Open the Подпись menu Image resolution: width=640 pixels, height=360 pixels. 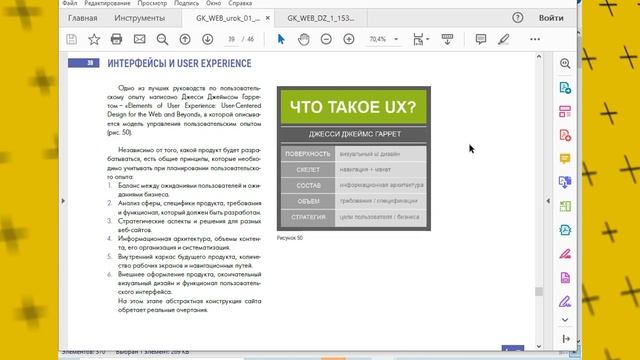[x=187, y=3]
